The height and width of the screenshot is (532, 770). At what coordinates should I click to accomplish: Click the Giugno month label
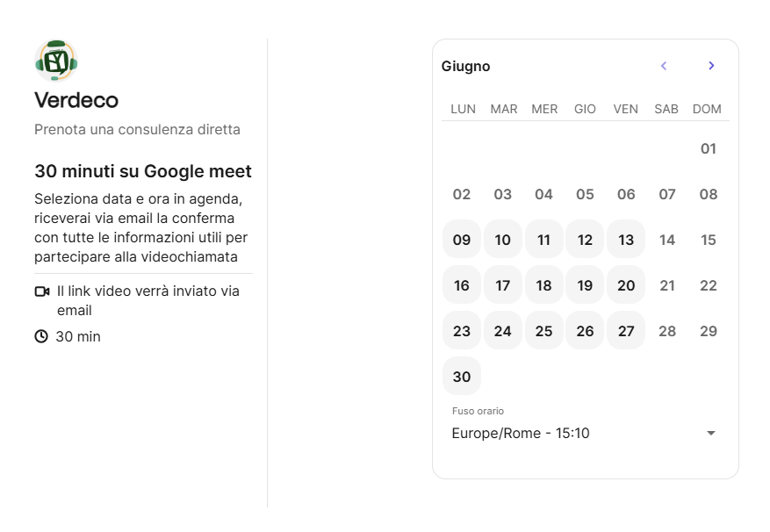[x=465, y=67]
